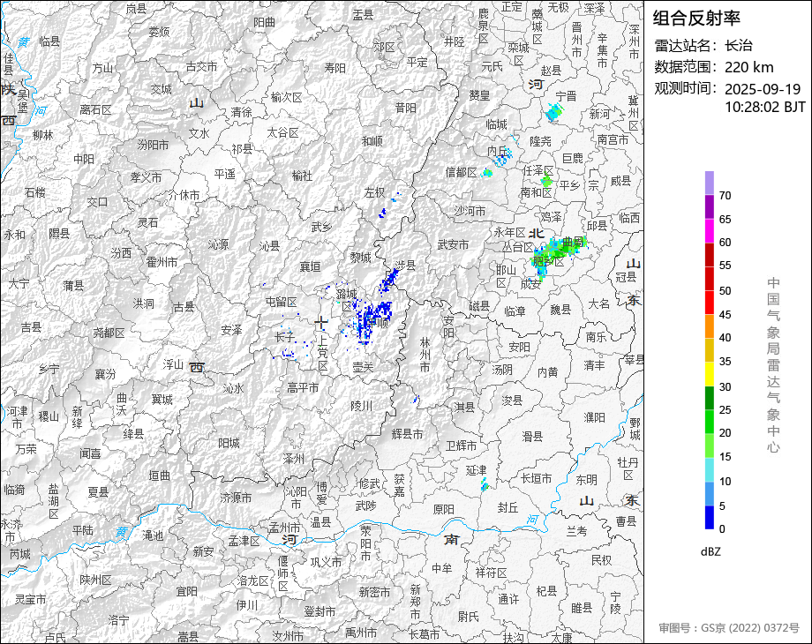This screenshot has height=644, width=812.
Task: Click the 辉县市 city label
Action: pyautogui.click(x=407, y=434)
